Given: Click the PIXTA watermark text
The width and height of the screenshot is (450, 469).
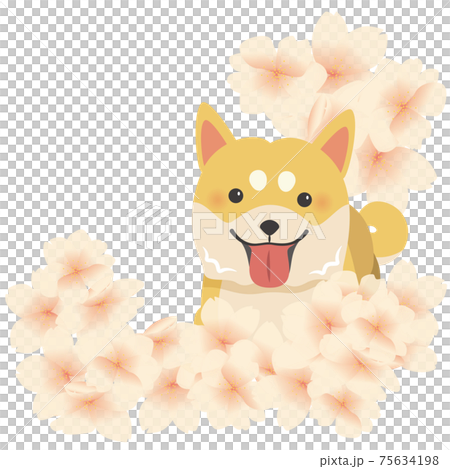Looking at the screenshot, I should tap(259, 225).
